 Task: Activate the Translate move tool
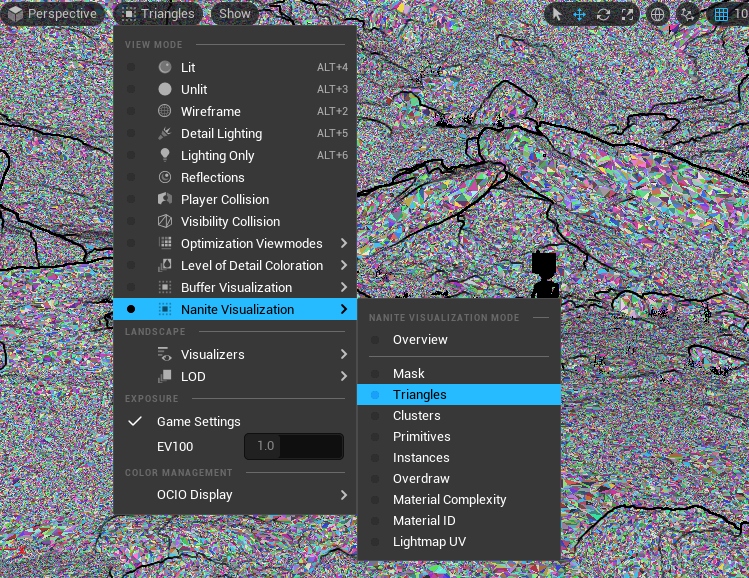coord(579,14)
